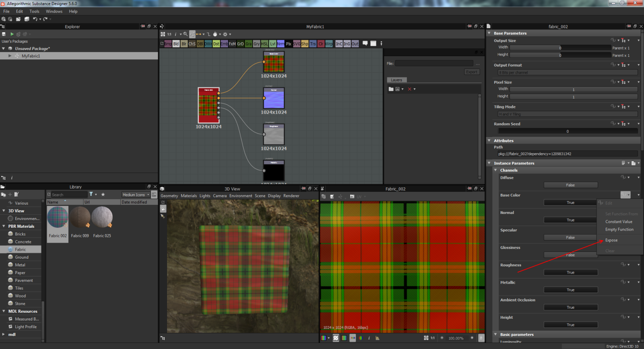This screenshot has height=349, width=644.
Task: Toggle the checkerboard transparency in the 2D view
Action: click(x=336, y=338)
